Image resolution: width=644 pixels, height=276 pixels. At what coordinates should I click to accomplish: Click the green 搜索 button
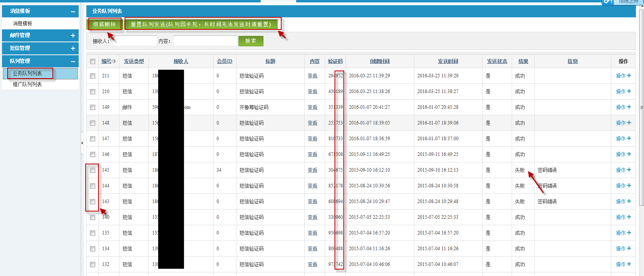pos(251,41)
